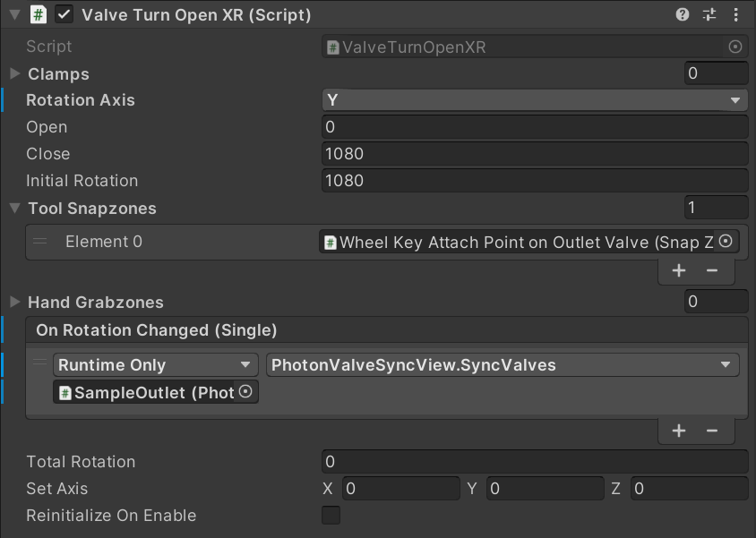Add an On Rotation Changed listener
This screenshot has width=756, height=538.
coord(679,431)
